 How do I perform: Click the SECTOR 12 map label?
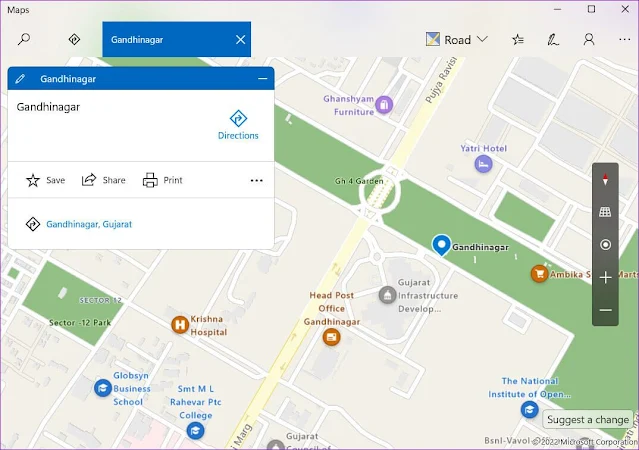pos(100,300)
